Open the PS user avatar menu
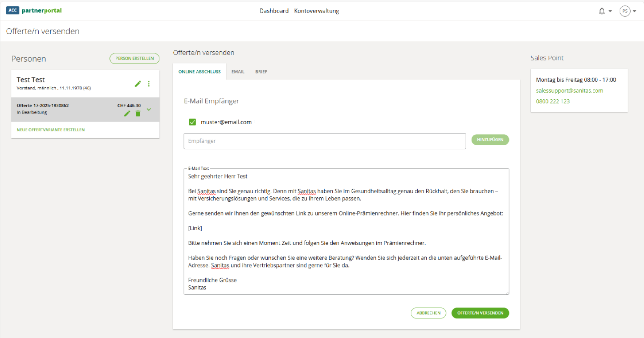This screenshot has width=644, height=338. pyautogui.click(x=625, y=11)
